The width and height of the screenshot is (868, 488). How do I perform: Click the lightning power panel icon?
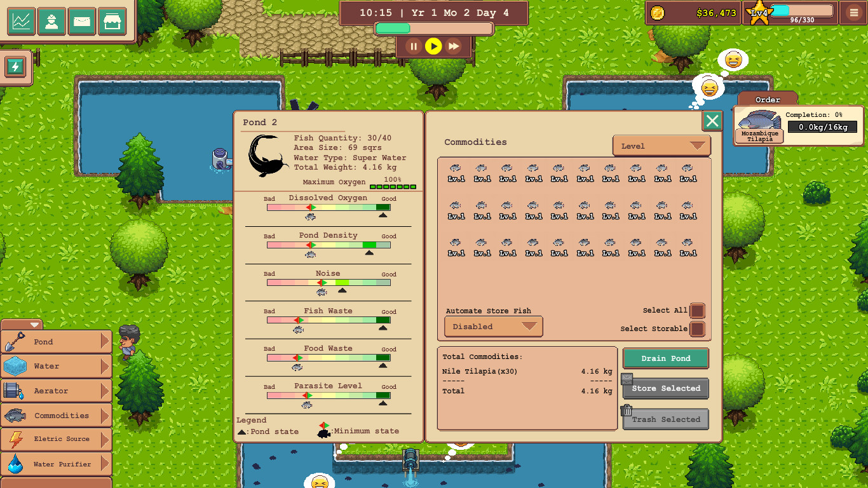[x=14, y=65]
